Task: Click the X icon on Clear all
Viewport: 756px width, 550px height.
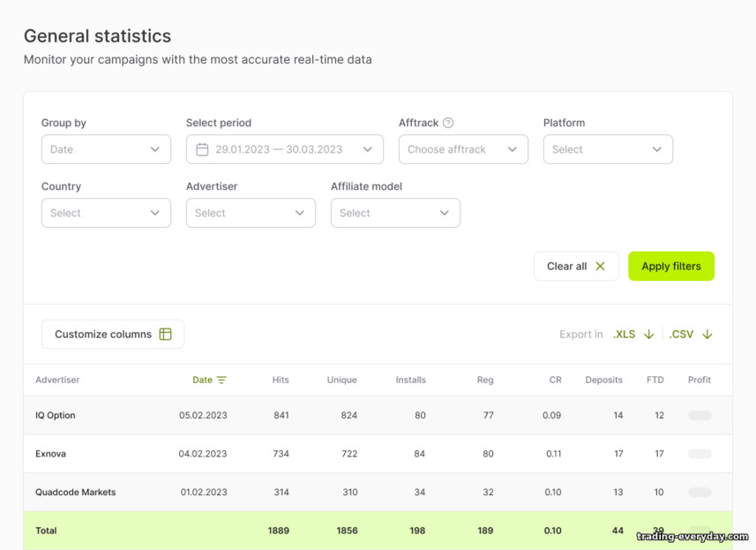Action: [600, 266]
